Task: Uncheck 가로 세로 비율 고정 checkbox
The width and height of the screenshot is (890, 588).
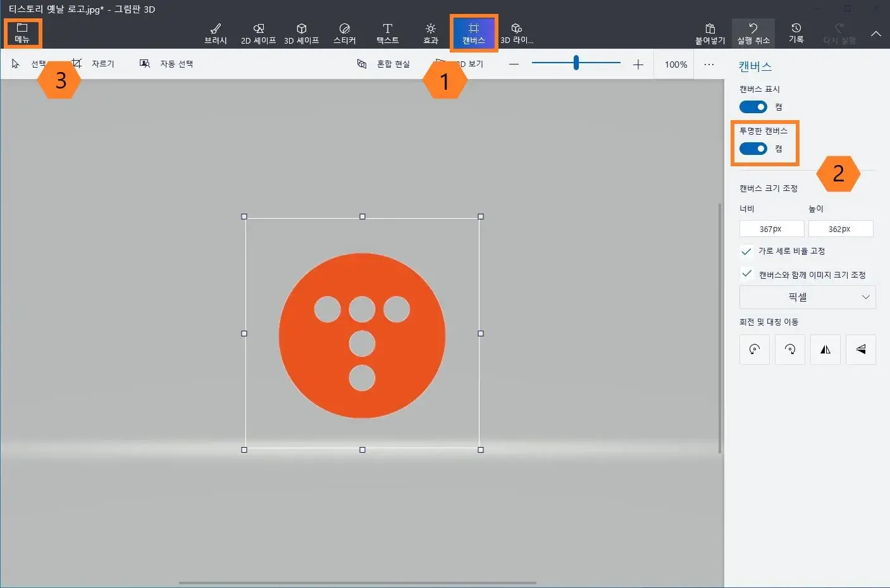Action: pos(746,251)
